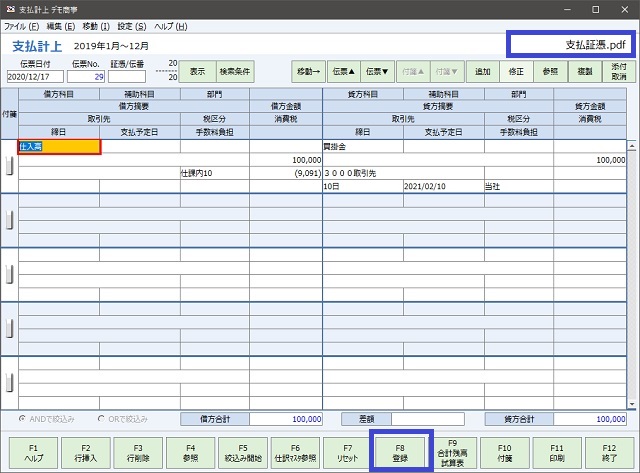Click the 追加 add button
The width and height of the screenshot is (640, 473).
click(x=482, y=71)
